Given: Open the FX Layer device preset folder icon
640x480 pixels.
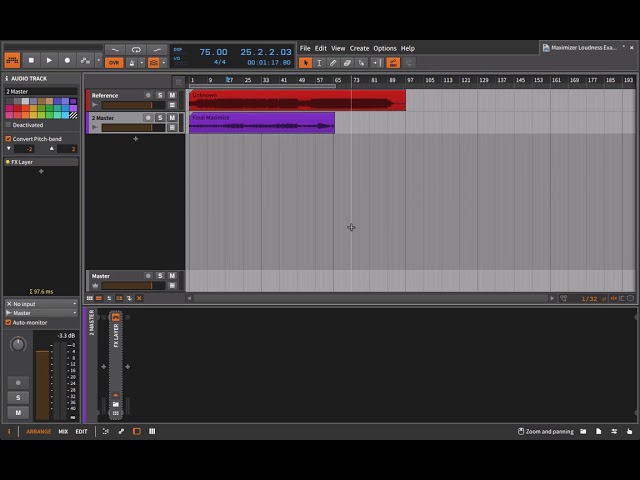Looking at the screenshot, I should pos(116,404).
